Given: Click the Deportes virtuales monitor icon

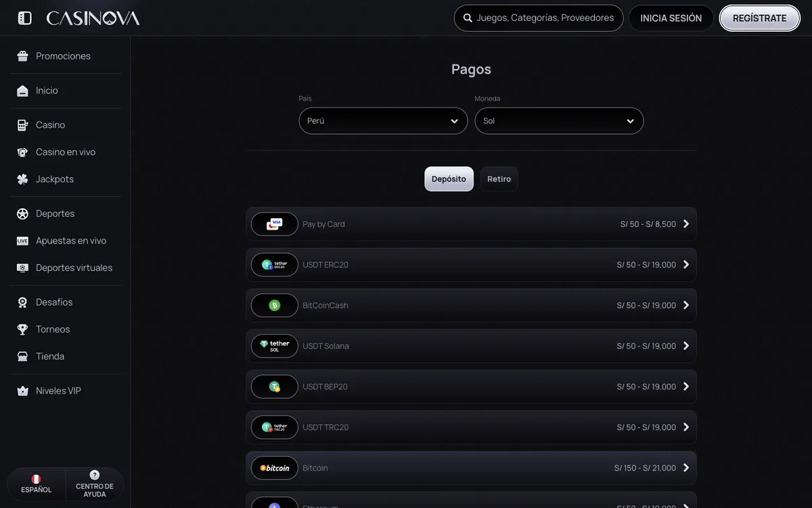Looking at the screenshot, I should 22,268.
